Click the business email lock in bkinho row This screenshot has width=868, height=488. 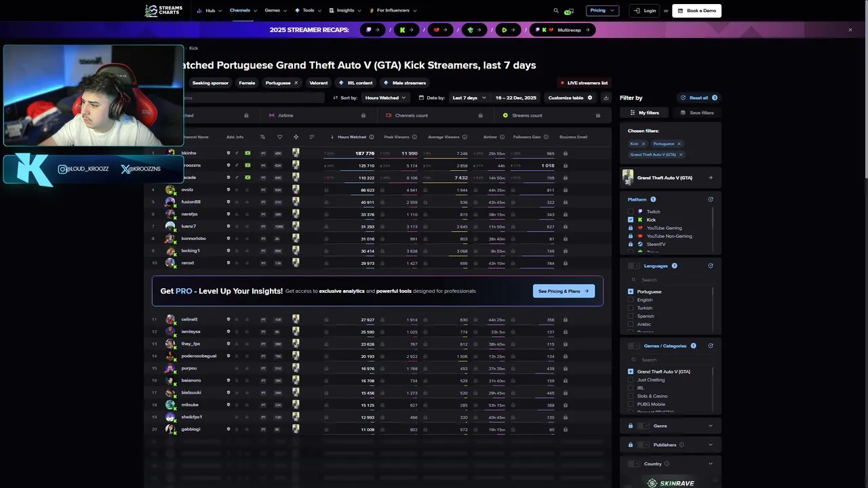click(x=566, y=153)
